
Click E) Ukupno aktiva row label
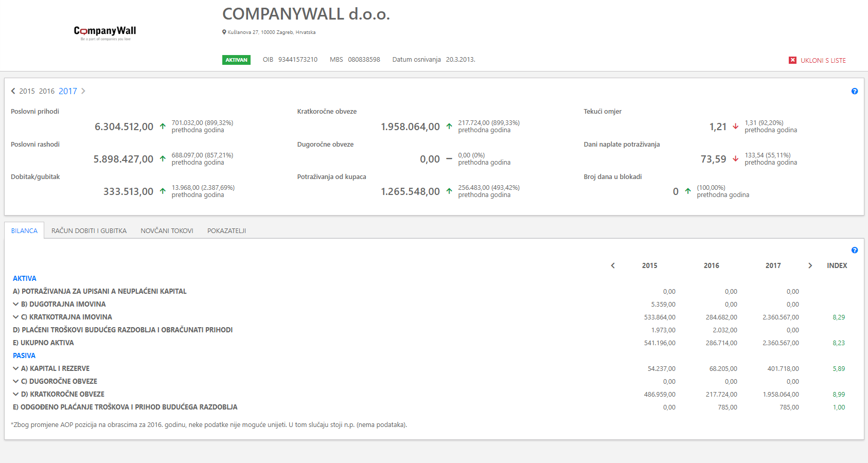pos(43,343)
